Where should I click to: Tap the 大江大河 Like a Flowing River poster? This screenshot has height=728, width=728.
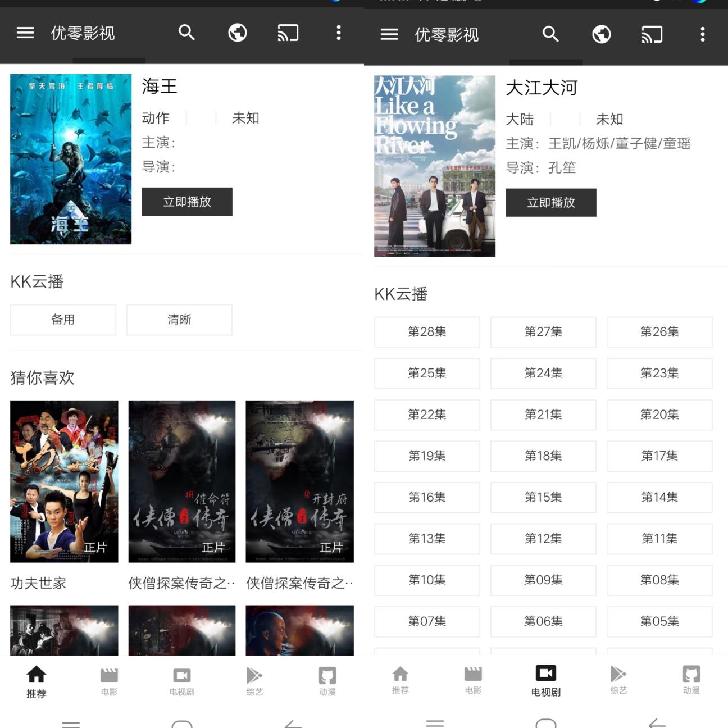pos(435,166)
